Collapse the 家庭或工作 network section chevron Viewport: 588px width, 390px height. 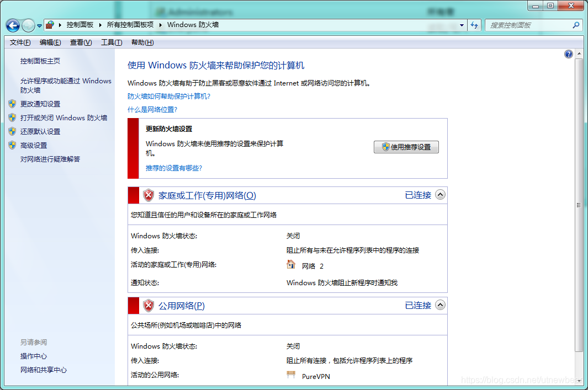pos(440,195)
